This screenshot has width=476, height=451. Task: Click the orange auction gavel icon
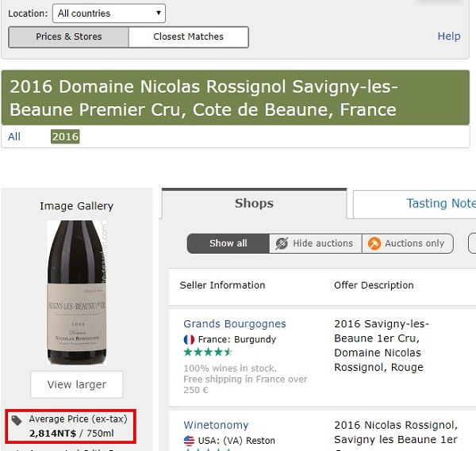click(374, 243)
